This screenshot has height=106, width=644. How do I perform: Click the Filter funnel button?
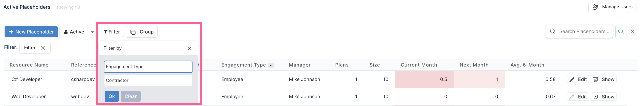click(x=112, y=32)
